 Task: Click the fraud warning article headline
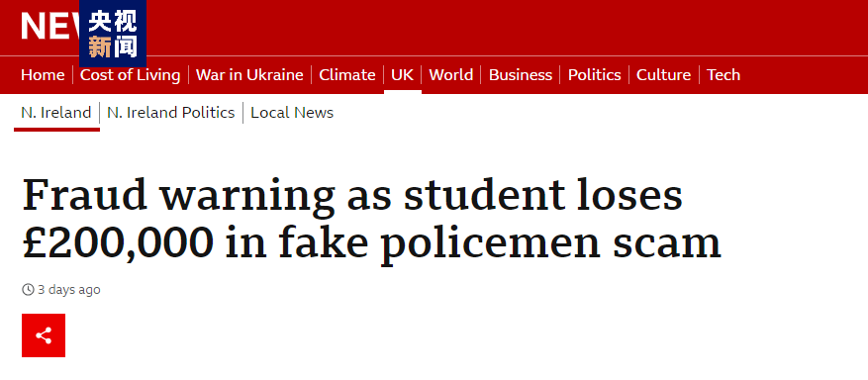[371, 219]
